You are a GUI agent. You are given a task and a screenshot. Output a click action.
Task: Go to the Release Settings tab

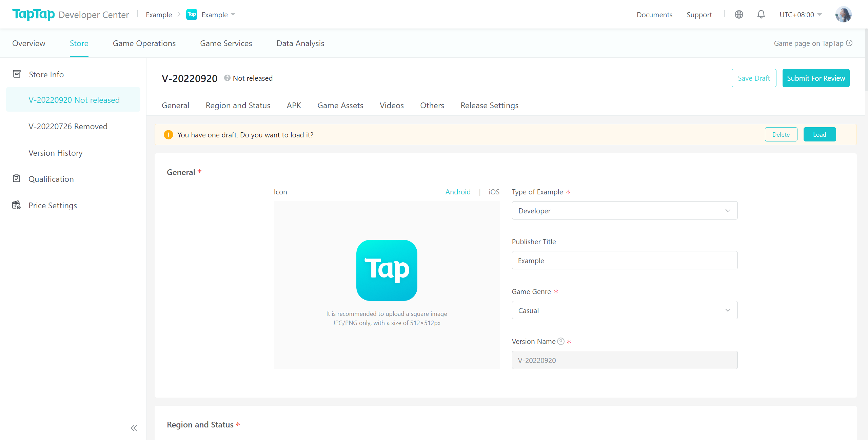pyautogui.click(x=489, y=106)
